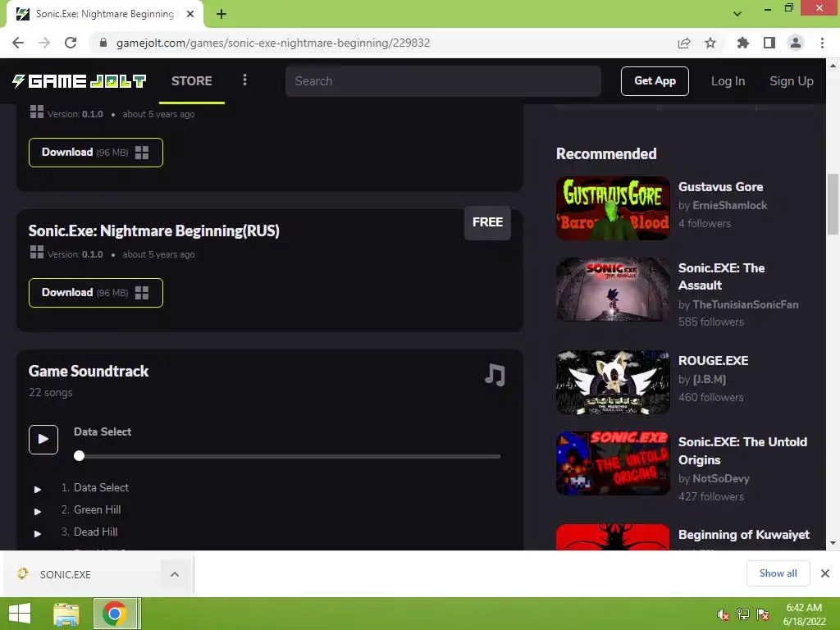Open File Explorer from the taskbar
Screen dimensions: 840x630
coord(66,614)
